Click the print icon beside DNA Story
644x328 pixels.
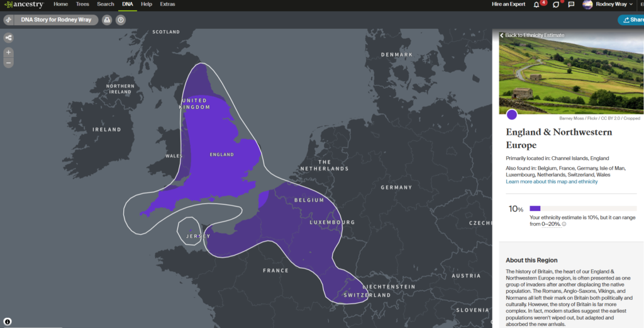(107, 20)
